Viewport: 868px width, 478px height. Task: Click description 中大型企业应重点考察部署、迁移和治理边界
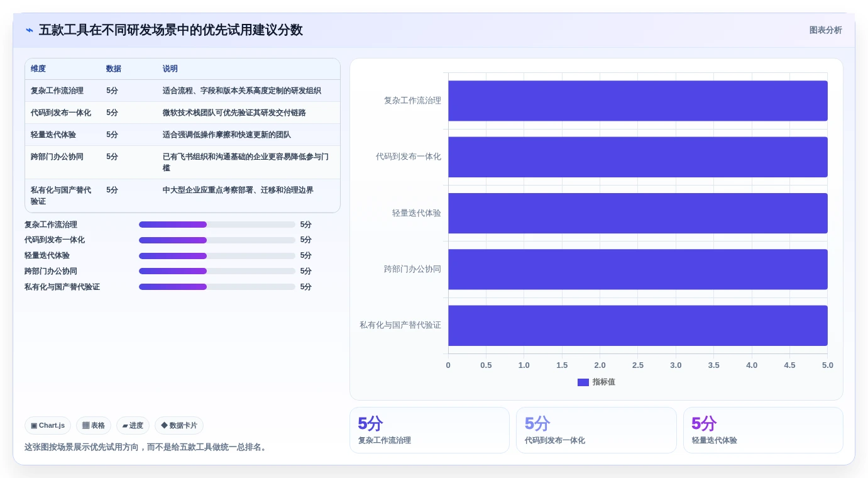238,190
